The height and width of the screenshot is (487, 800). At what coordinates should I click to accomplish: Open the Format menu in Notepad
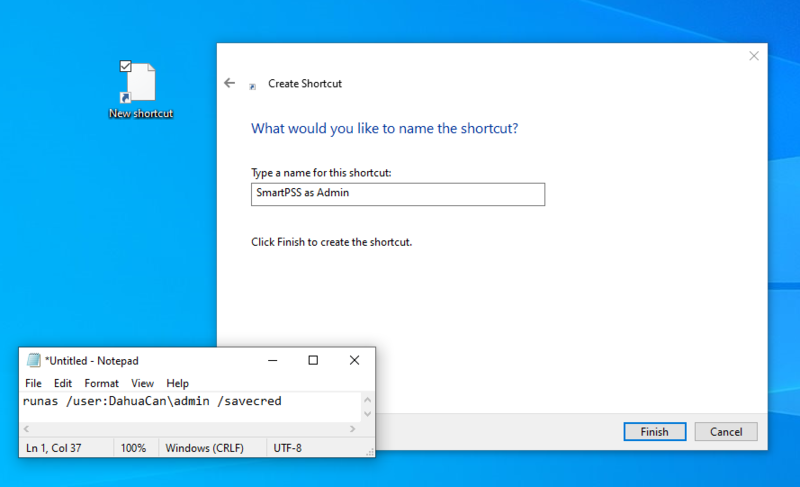click(101, 383)
